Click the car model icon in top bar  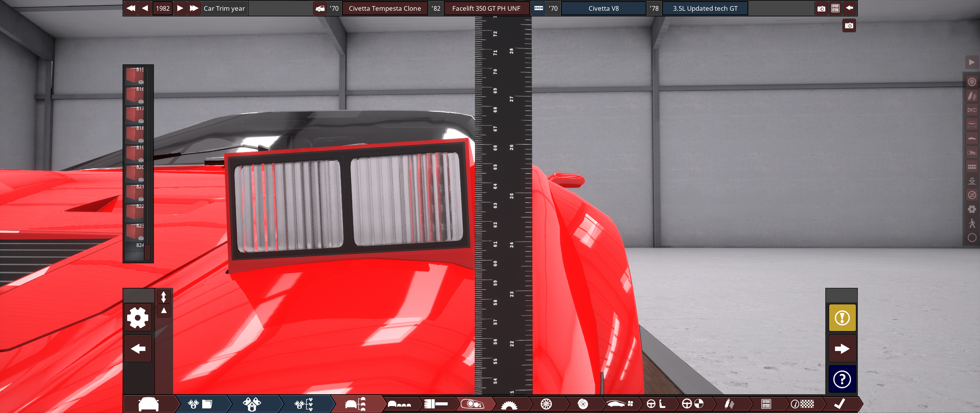coord(320,8)
